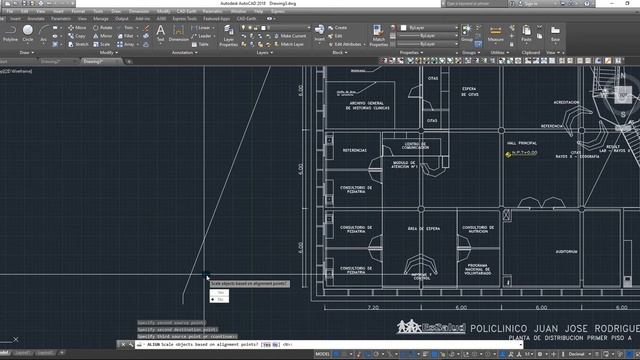The width and height of the screenshot is (640, 360).
Task: Expand the Groups panel
Action: click(471, 52)
